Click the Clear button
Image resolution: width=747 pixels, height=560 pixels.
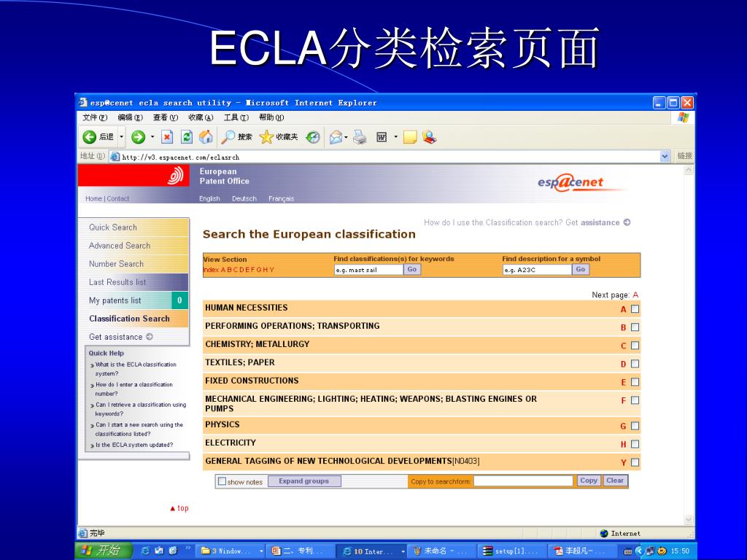(615, 481)
